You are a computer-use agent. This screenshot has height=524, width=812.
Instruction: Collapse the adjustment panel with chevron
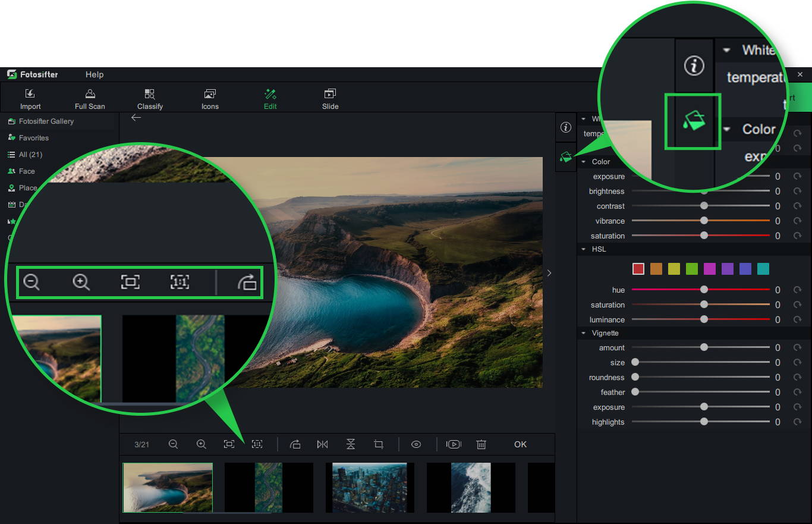(549, 273)
